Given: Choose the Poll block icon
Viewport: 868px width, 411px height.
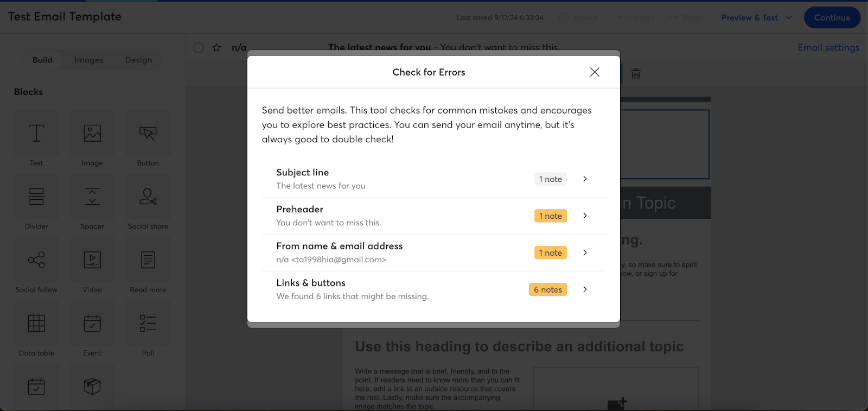Looking at the screenshot, I should coord(148,323).
